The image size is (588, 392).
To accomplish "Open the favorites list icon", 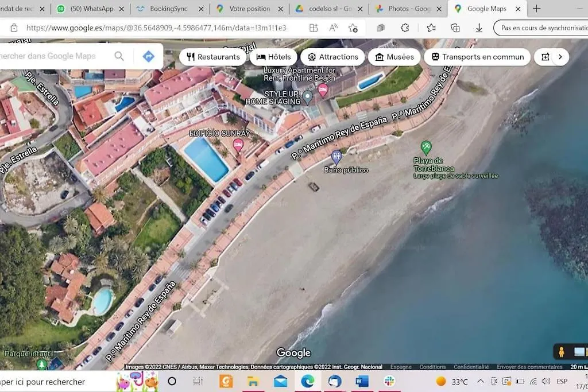I will (x=431, y=28).
